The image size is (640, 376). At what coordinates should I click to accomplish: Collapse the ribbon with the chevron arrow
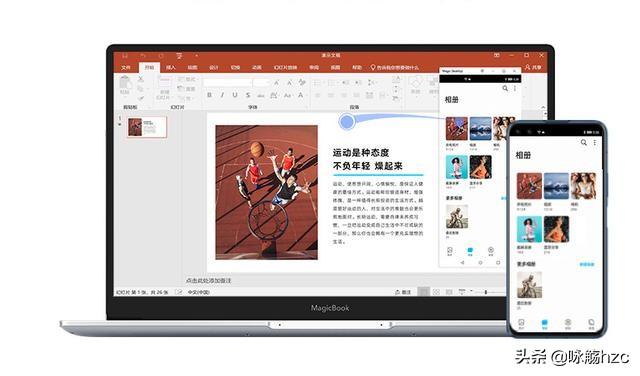click(x=543, y=107)
